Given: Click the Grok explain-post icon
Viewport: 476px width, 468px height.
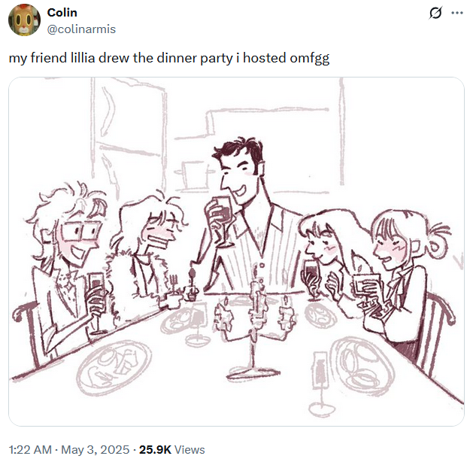Looking at the screenshot, I should (435, 13).
